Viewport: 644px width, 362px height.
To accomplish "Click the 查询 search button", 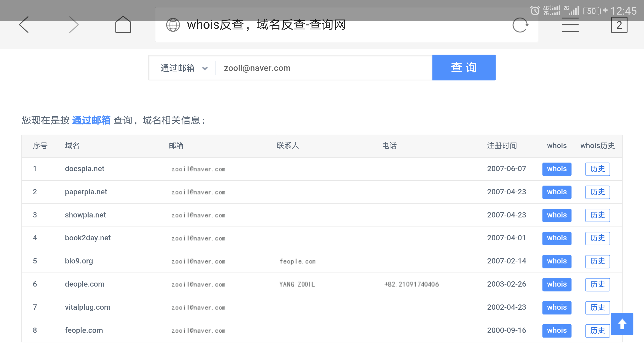I will (x=464, y=68).
